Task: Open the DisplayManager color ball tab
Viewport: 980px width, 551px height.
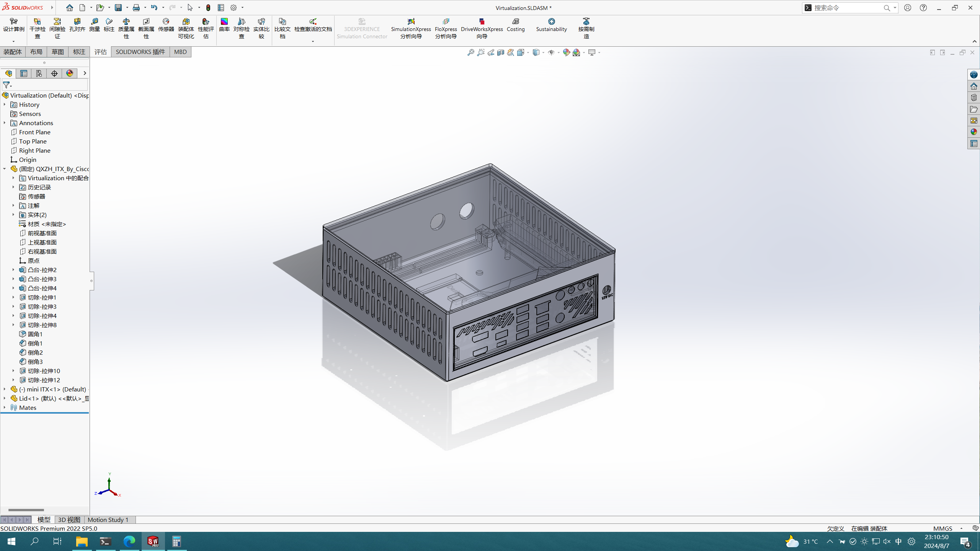Action: [x=70, y=73]
